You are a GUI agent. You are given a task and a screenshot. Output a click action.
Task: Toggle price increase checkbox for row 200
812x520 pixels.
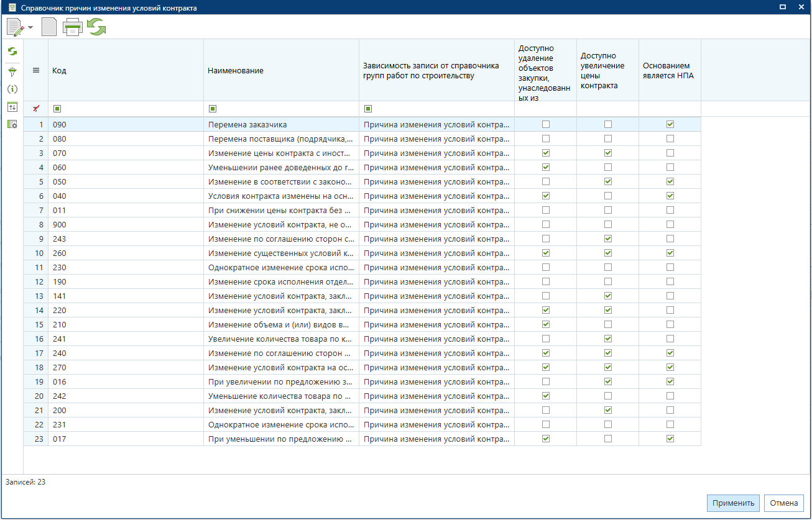click(x=608, y=410)
